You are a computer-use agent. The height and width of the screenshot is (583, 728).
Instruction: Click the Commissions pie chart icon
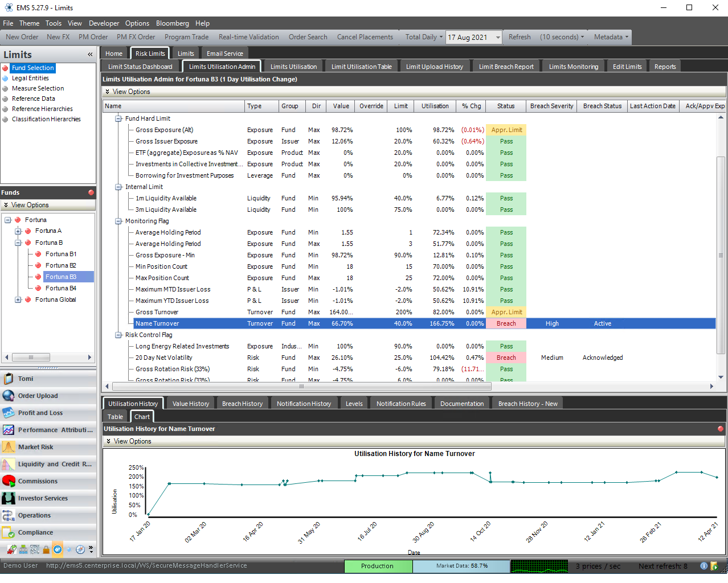click(x=9, y=481)
